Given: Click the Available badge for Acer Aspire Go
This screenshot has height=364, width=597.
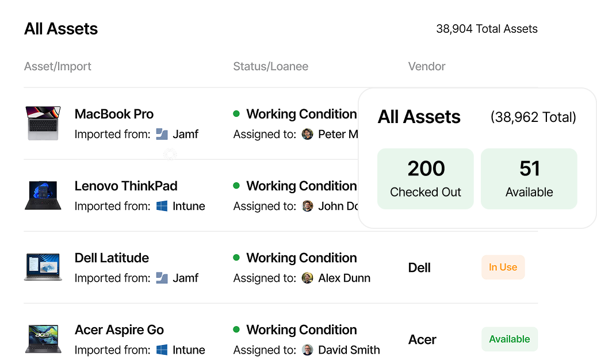Looking at the screenshot, I should tap(509, 339).
